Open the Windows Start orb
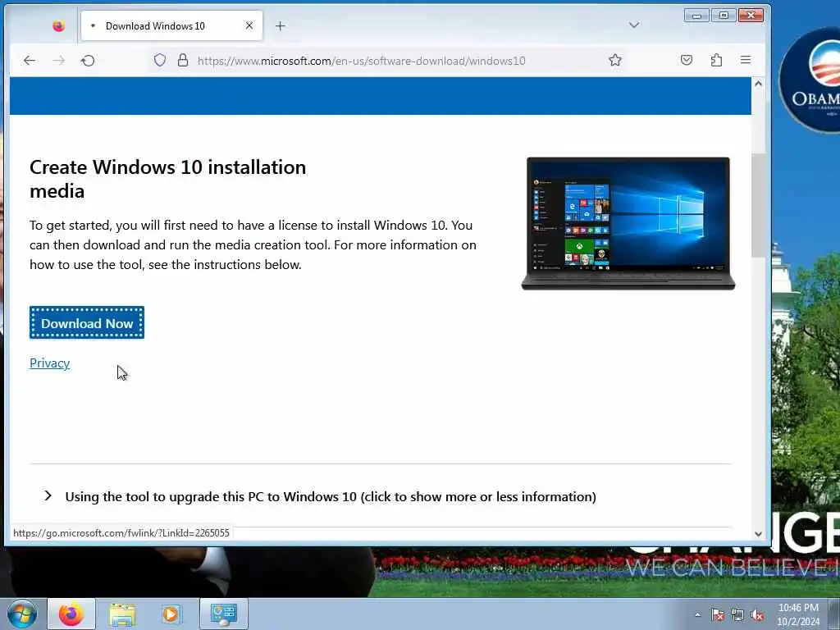Viewport: 840px width, 630px height. coord(22,614)
